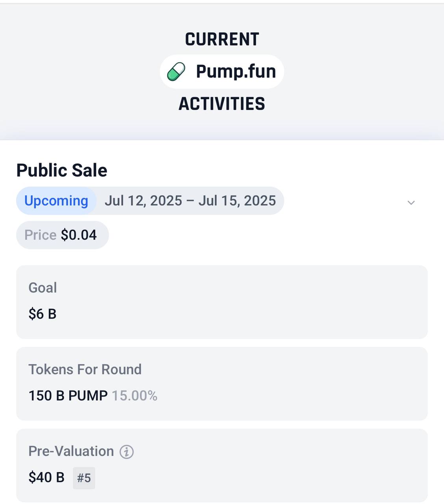
Task: Select the $6 B goal value
Action: pos(43,314)
